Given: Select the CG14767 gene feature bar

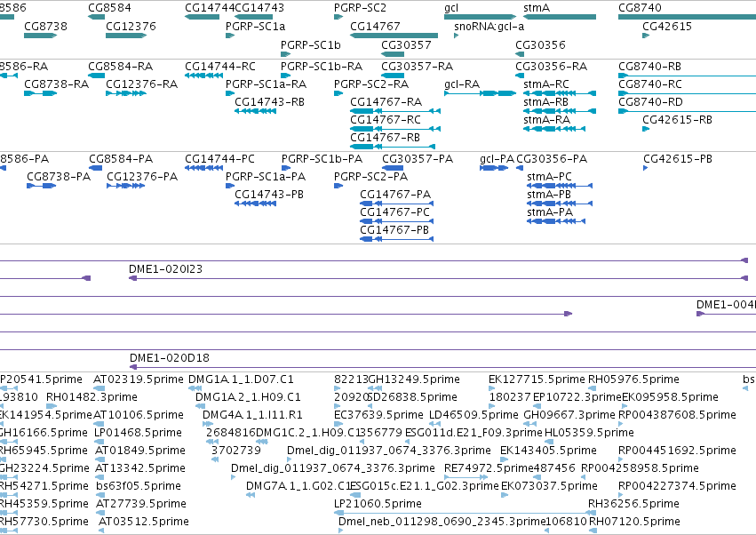Looking at the screenshot, I should pos(394,36).
